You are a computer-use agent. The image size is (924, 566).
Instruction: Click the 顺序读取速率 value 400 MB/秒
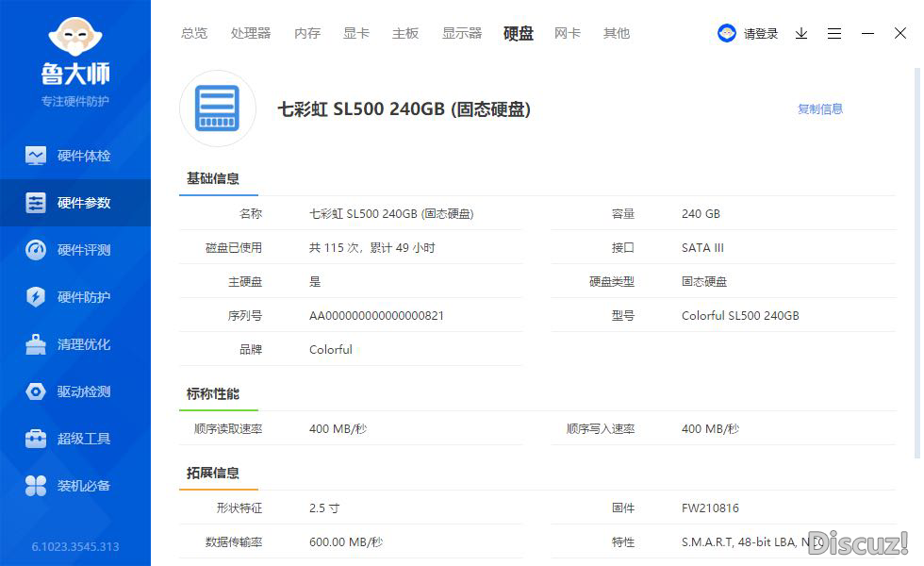[x=338, y=428]
